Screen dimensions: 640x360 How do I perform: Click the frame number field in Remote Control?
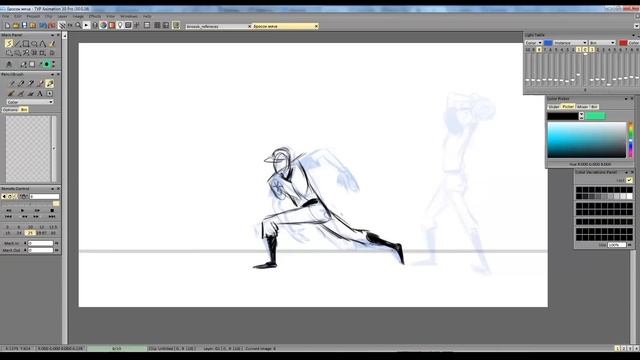(x=44, y=197)
